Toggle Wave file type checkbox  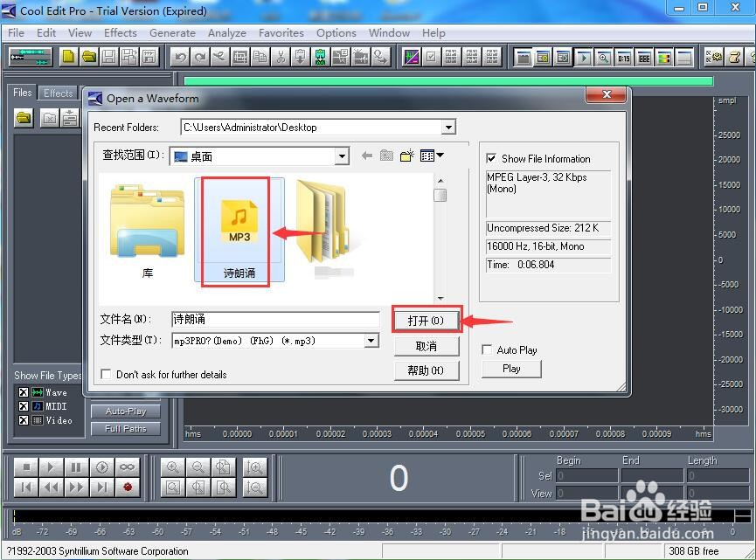coord(23,391)
